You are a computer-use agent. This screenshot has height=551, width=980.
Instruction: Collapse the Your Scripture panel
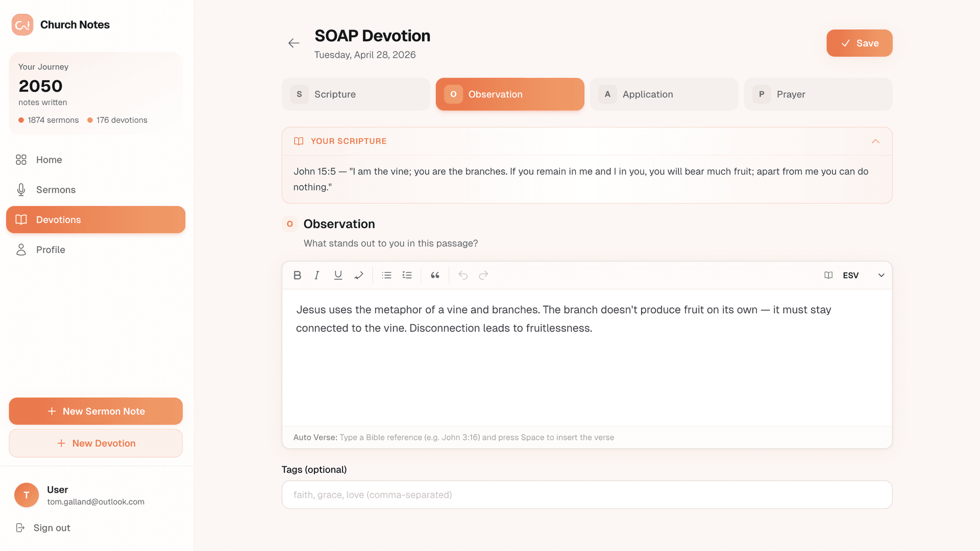coord(876,141)
